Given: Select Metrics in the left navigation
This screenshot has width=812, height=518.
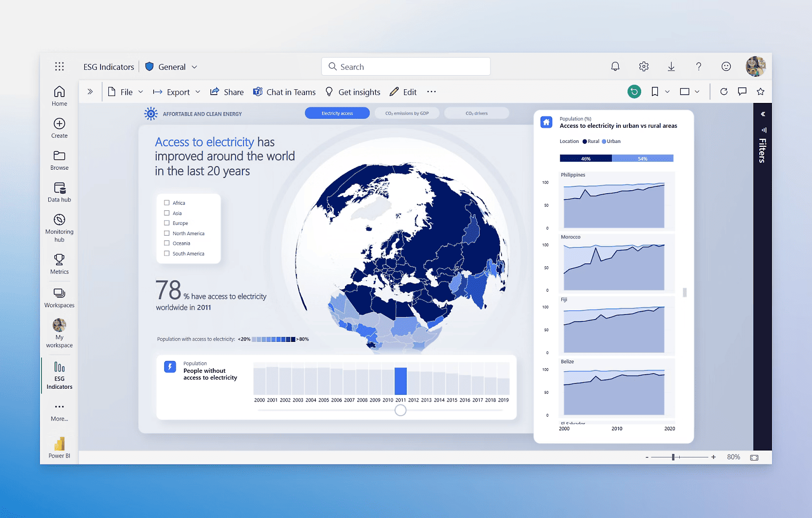Looking at the screenshot, I should (59, 263).
